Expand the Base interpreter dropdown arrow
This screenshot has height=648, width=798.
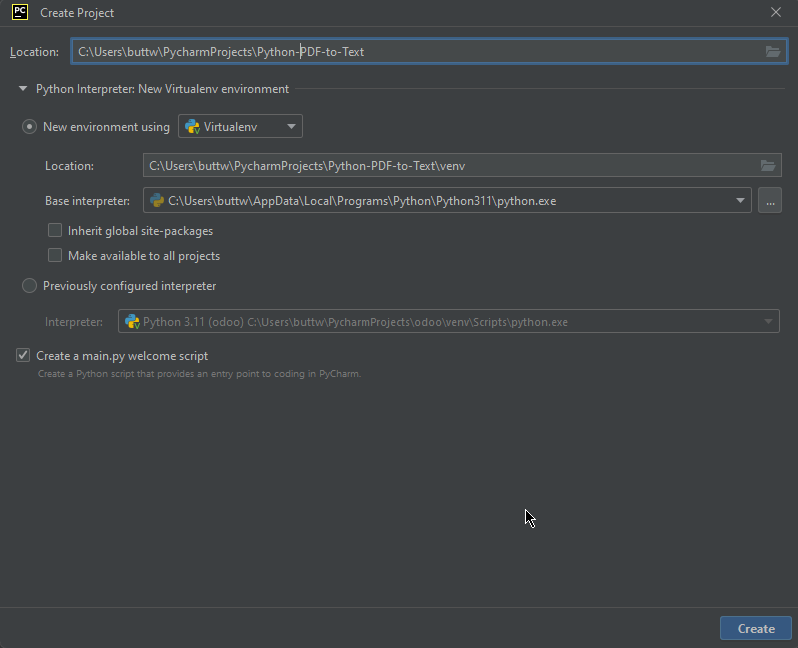[x=740, y=201]
